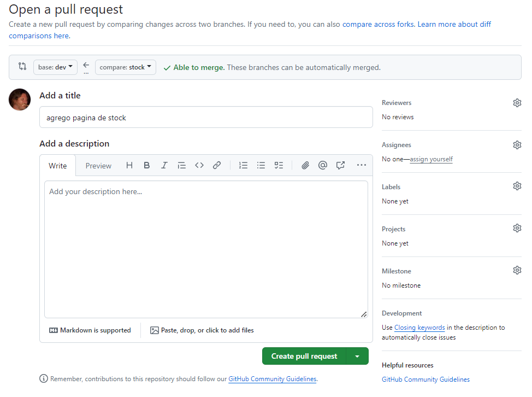This screenshot has height=397, width=532.
Task: Select the Write tab
Action: pos(58,166)
